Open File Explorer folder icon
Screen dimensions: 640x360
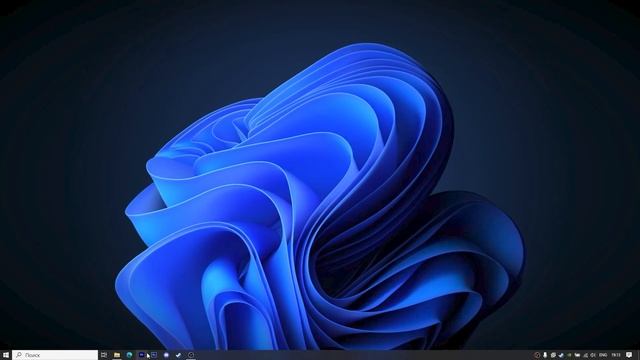(x=117, y=355)
